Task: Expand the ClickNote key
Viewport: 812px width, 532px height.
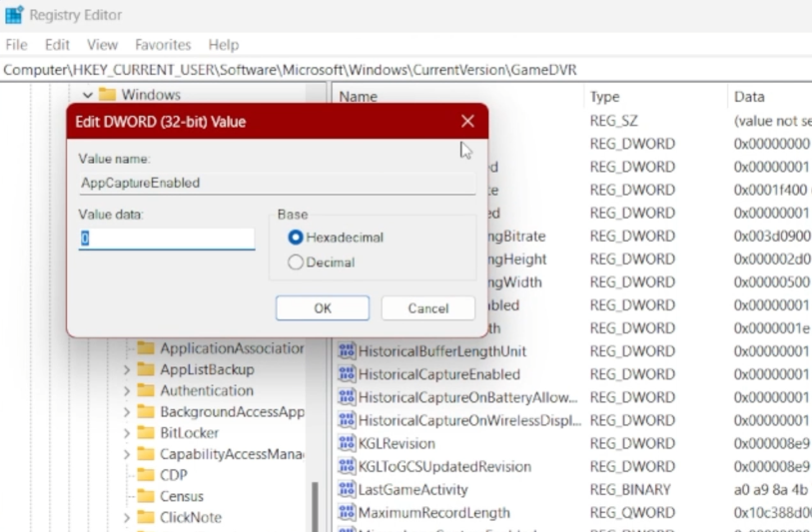Action: click(x=127, y=517)
